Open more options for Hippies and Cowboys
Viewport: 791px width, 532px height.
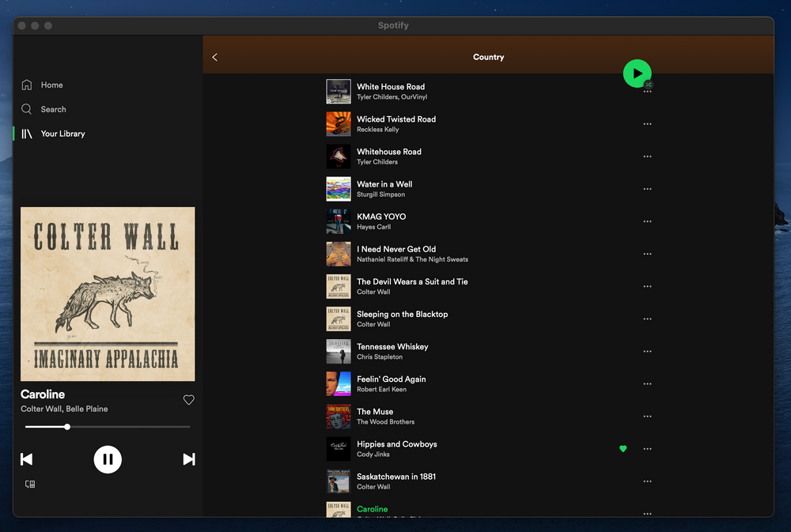click(647, 449)
